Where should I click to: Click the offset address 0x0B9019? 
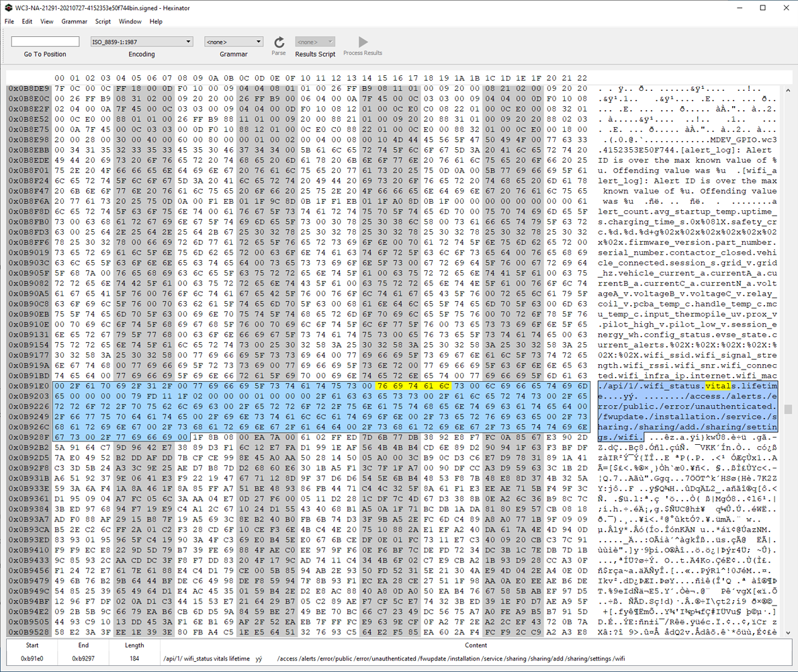coord(28,253)
